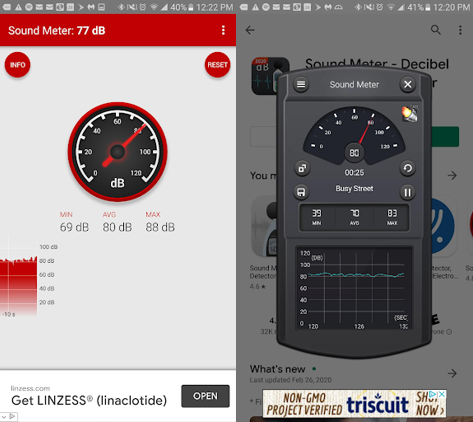
Task: Click the red dB gauge dial
Action: (118, 152)
